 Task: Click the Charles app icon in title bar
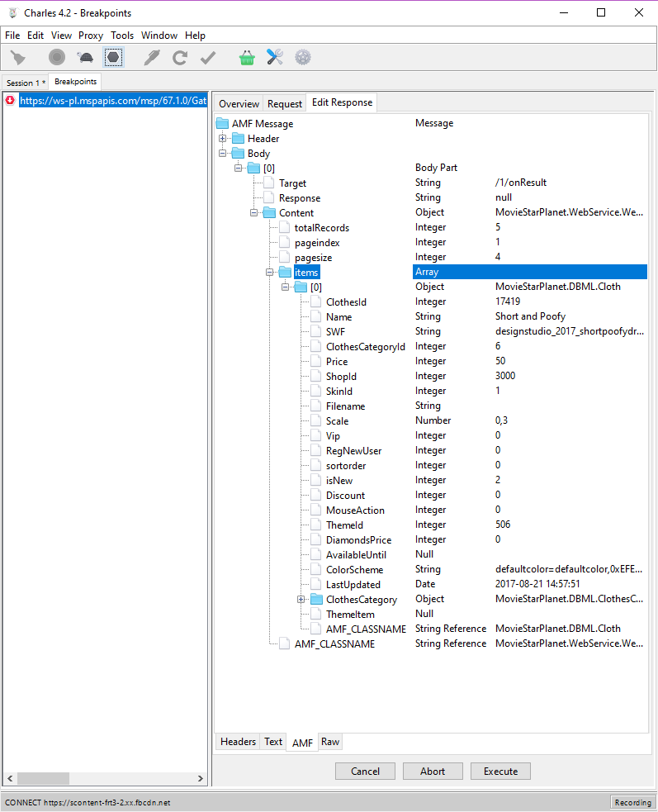[x=13, y=12]
